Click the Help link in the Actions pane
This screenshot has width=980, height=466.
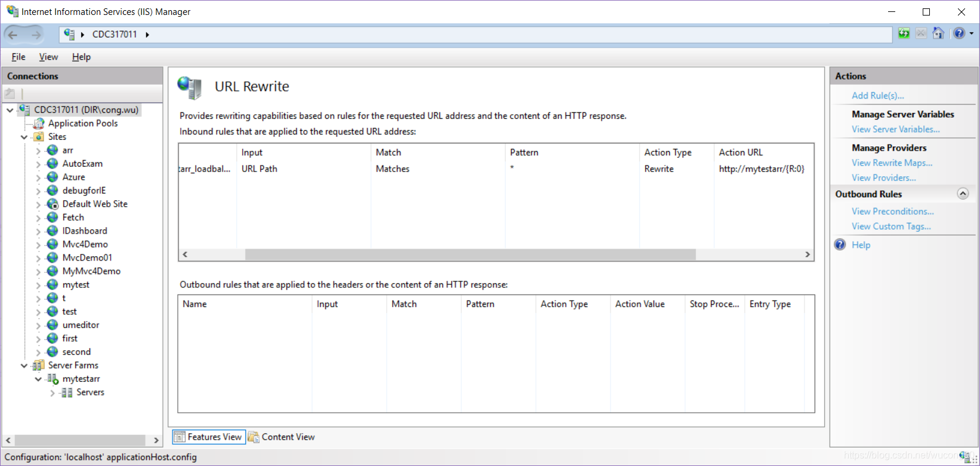(x=861, y=245)
